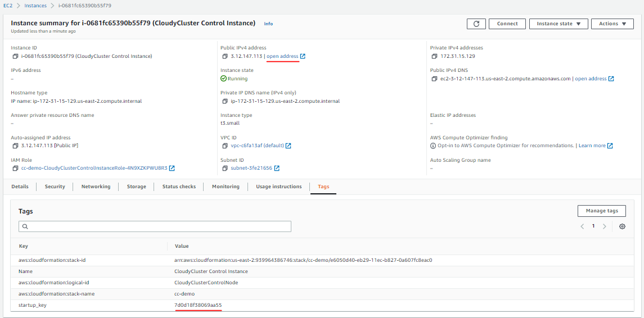The image size is (644, 318).
Task: Click the Compute Optimizer info icon
Action: pyautogui.click(x=433, y=146)
